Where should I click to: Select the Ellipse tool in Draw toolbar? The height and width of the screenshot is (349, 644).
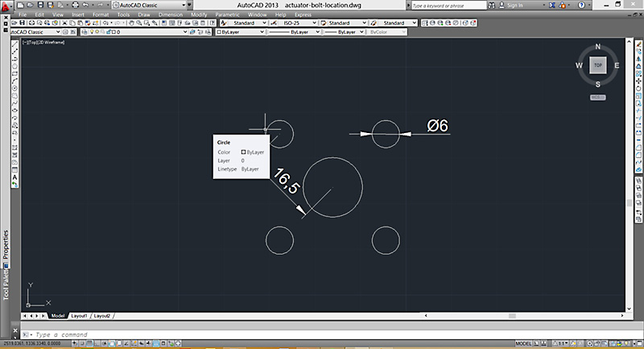[14, 110]
